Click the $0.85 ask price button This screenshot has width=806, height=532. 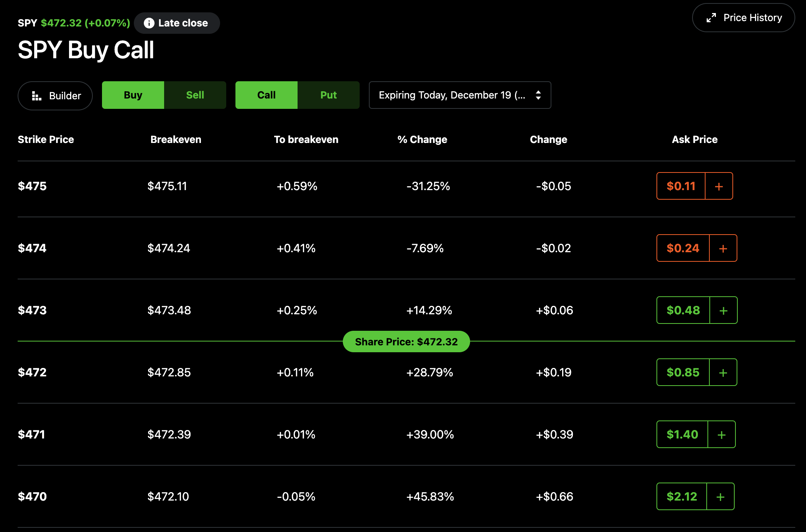pyautogui.click(x=683, y=373)
